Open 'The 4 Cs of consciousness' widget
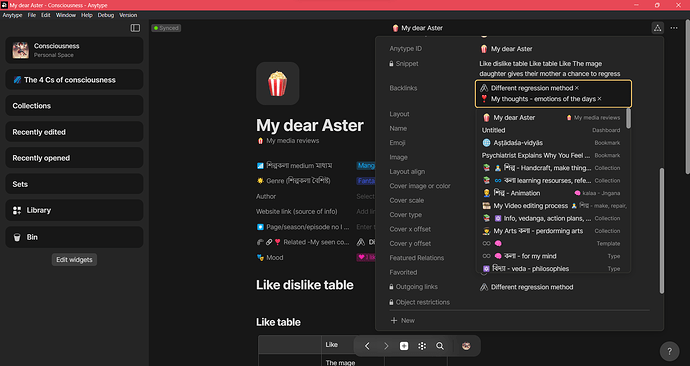The image size is (690, 366). [x=74, y=80]
